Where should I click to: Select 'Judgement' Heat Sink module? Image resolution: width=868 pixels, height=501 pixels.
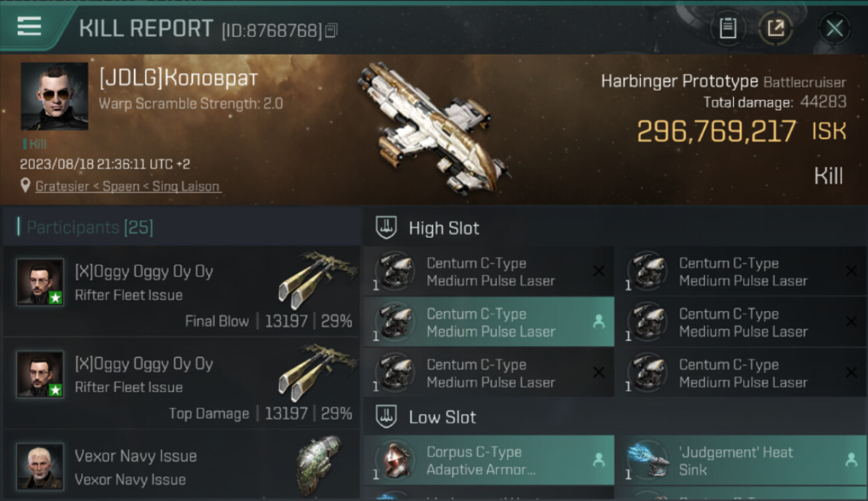pyautogui.click(x=741, y=460)
